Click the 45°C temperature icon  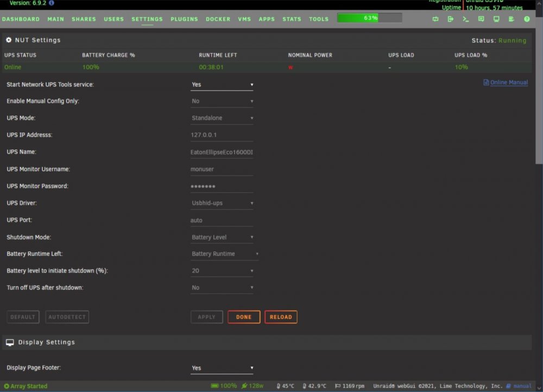(278, 386)
